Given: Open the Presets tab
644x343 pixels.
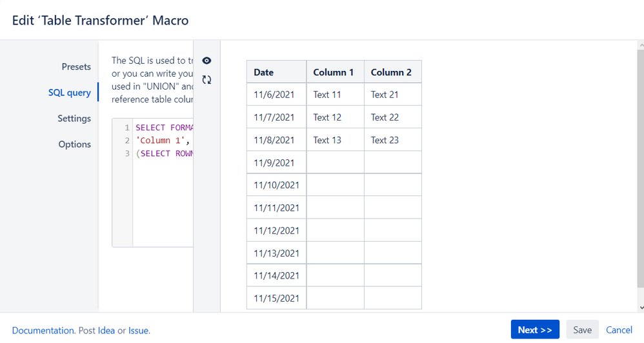Looking at the screenshot, I should pos(76,67).
